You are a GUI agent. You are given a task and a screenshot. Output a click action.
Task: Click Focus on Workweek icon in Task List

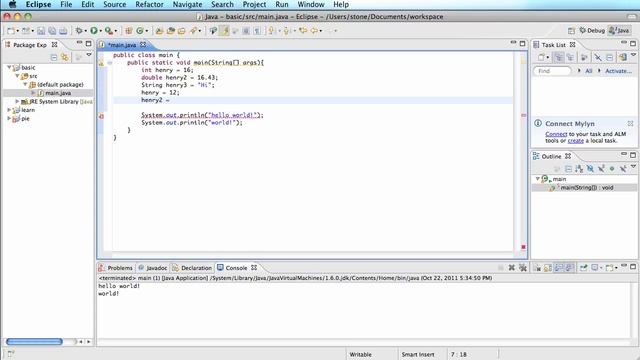point(584,58)
